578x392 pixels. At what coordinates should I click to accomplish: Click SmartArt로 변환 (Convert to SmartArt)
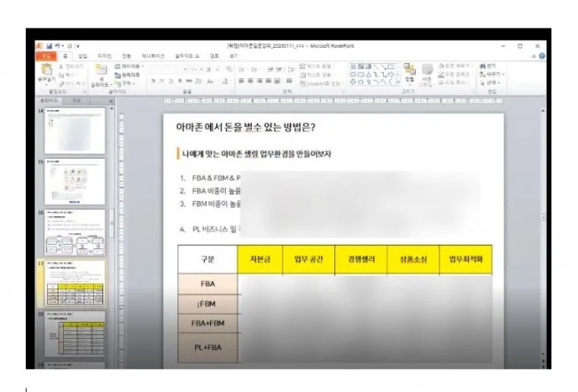[x=320, y=83]
